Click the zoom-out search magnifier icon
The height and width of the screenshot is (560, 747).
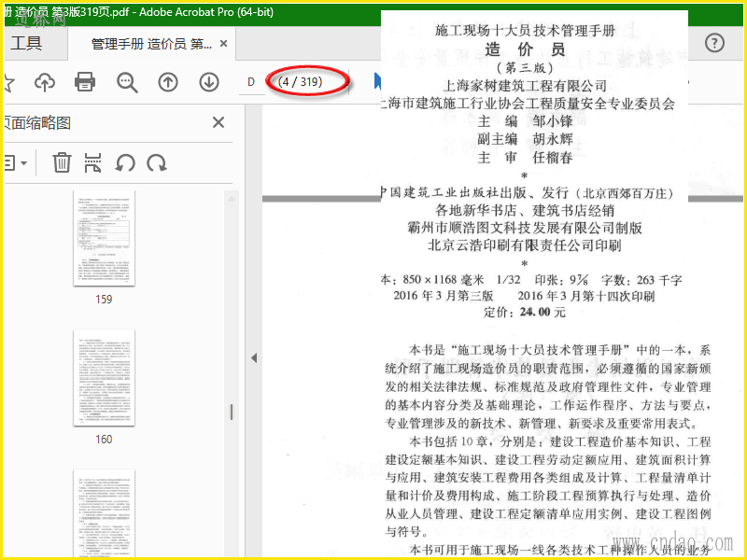(127, 82)
